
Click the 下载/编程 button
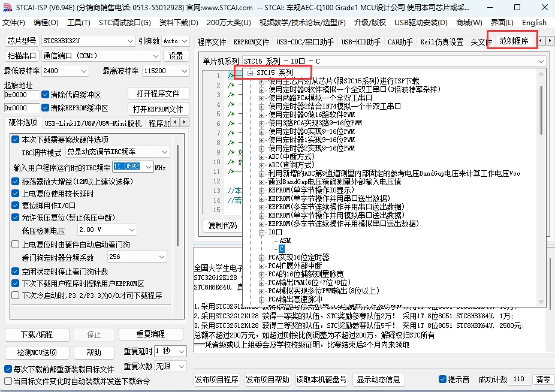tap(37, 334)
